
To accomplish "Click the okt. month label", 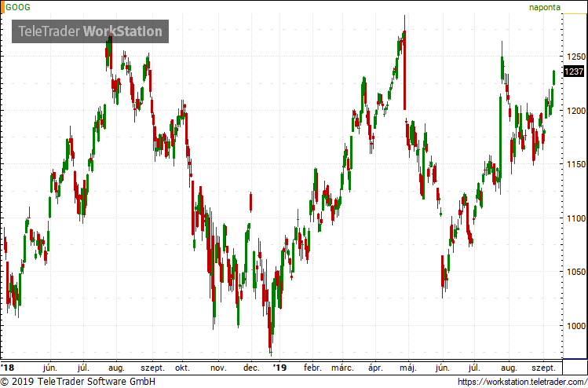I will click(182, 368).
